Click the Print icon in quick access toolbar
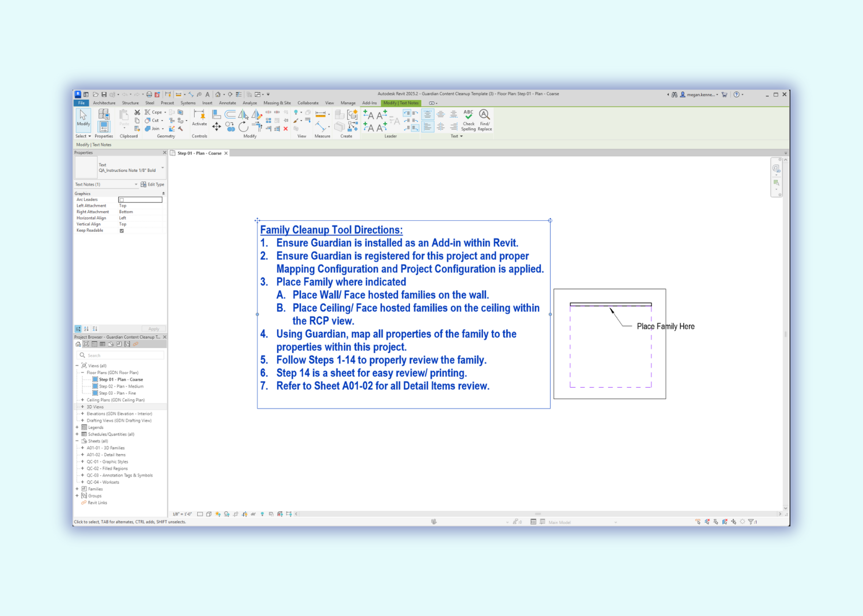The image size is (863, 616). click(x=149, y=94)
